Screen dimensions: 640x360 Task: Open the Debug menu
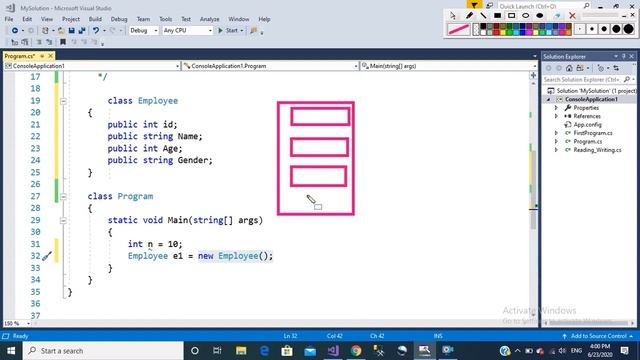click(x=119, y=19)
